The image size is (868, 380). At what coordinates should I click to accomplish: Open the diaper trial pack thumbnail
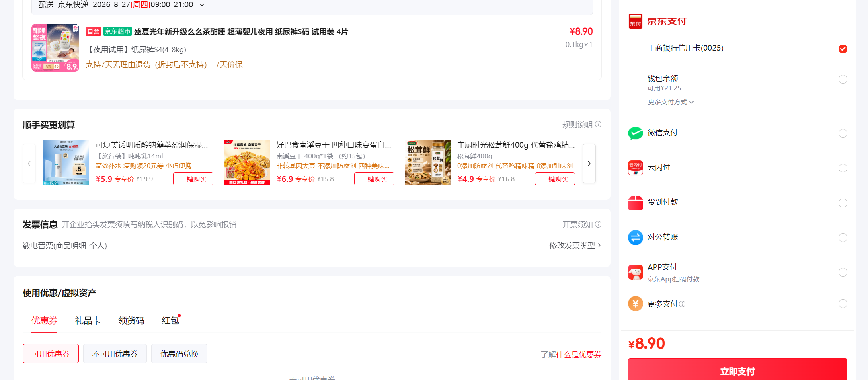click(55, 48)
